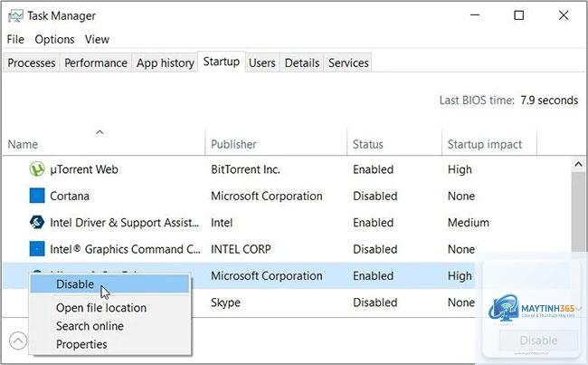588x365 pixels.
Task: Select the Startup tab
Action: [222, 62]
